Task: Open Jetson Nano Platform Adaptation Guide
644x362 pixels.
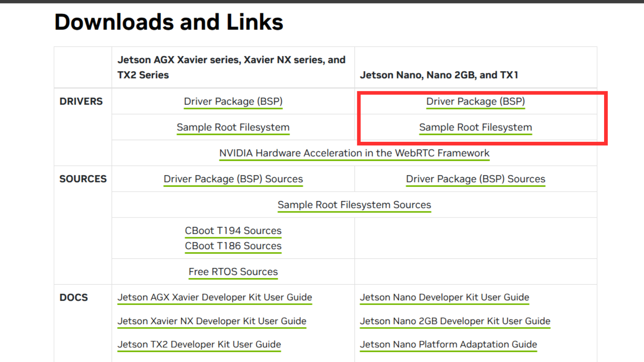Action: pyautogui.click(x=448, y=345)
